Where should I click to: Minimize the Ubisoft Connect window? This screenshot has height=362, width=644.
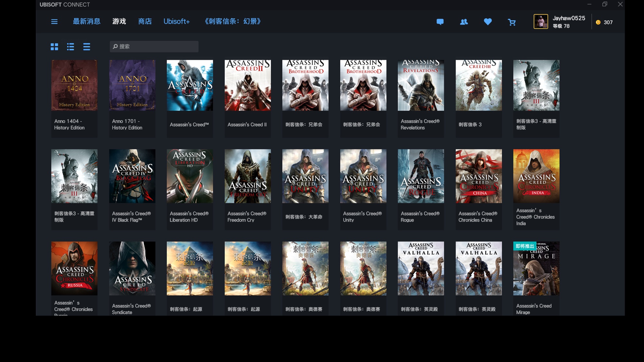tap(589, 4)
